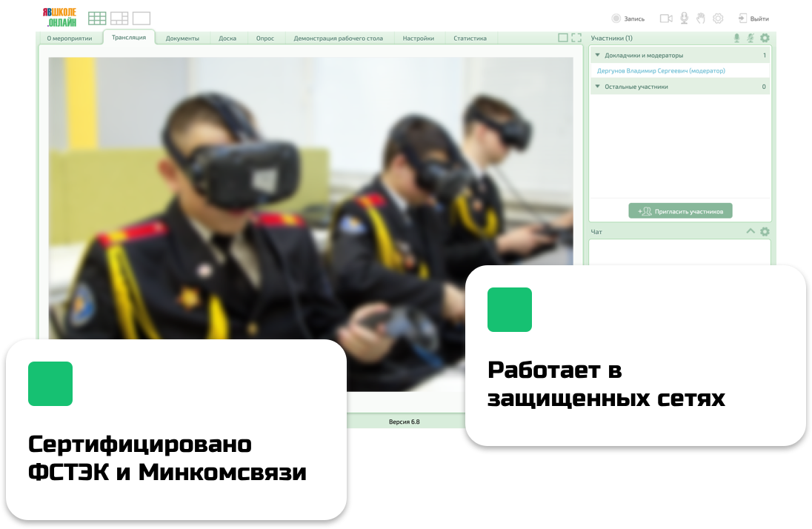812x529 pixels.
Task: Select Дергунов Владимир Сергеевич (модератор)
Action: 662,70
